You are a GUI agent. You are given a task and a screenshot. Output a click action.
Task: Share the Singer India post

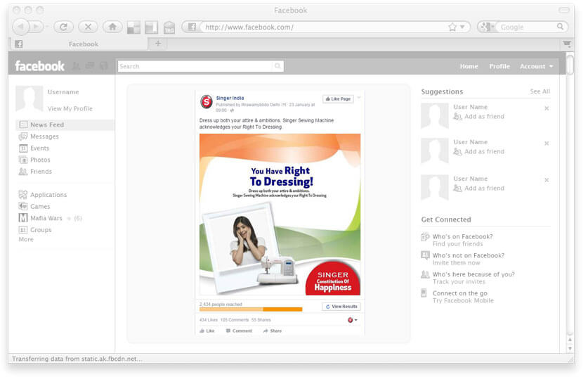(273, 331)
